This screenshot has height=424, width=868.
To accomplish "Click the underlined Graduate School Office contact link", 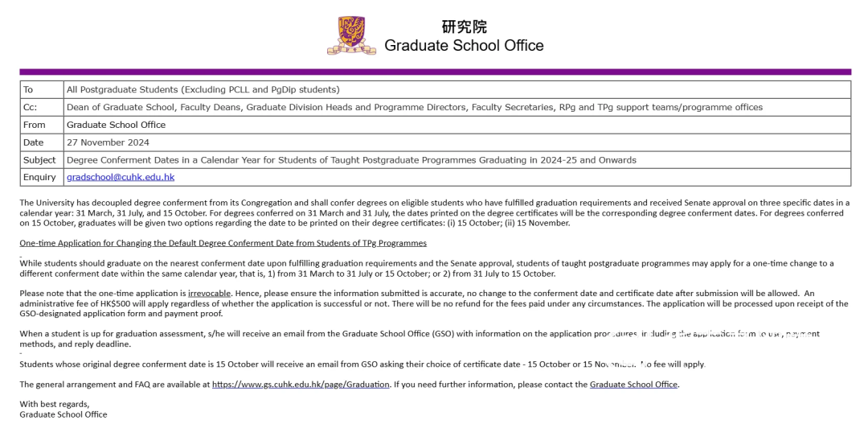I will 633,385.
